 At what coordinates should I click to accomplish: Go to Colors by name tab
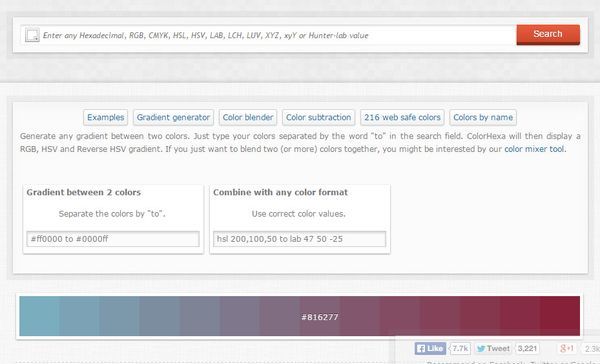483,117
